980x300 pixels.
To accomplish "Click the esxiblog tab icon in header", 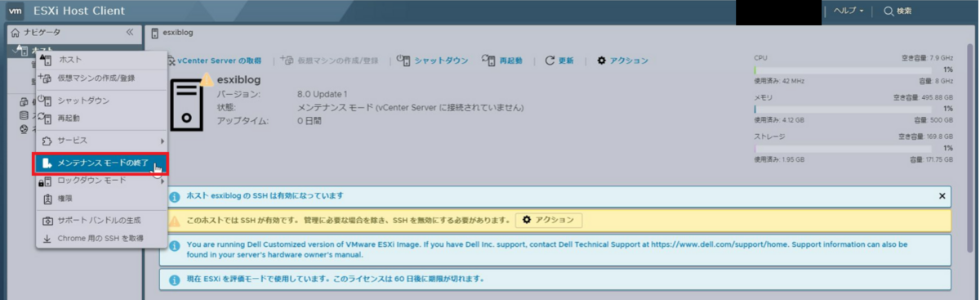I will click(155, 33).
